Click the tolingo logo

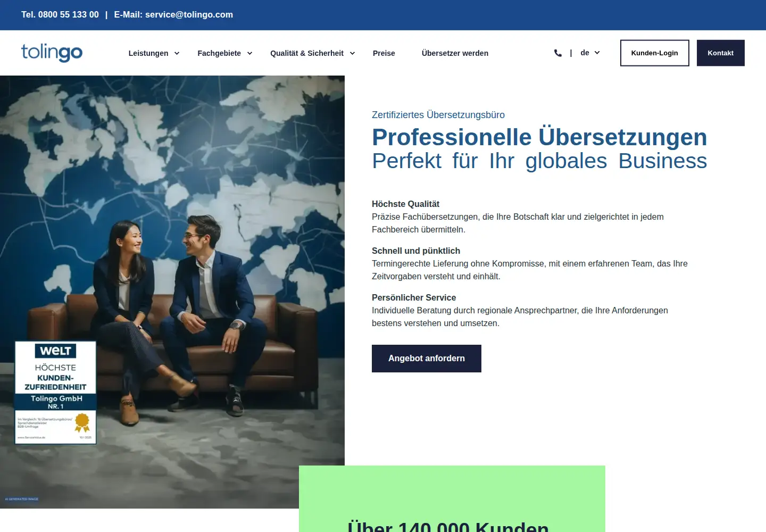52,53
